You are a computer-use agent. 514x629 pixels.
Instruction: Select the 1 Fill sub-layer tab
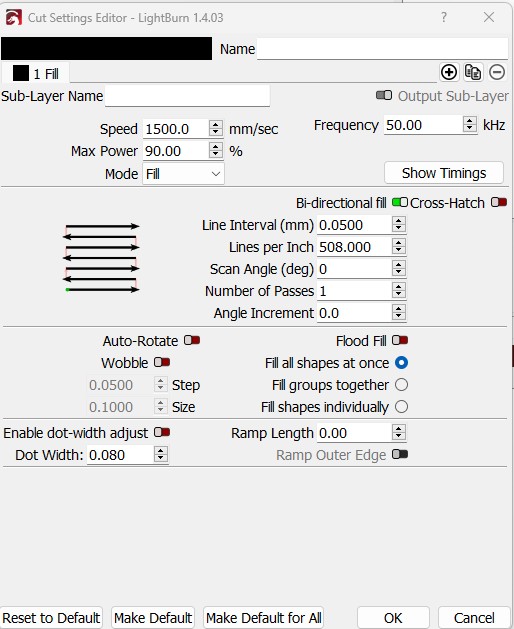click(x=36, y=74)
